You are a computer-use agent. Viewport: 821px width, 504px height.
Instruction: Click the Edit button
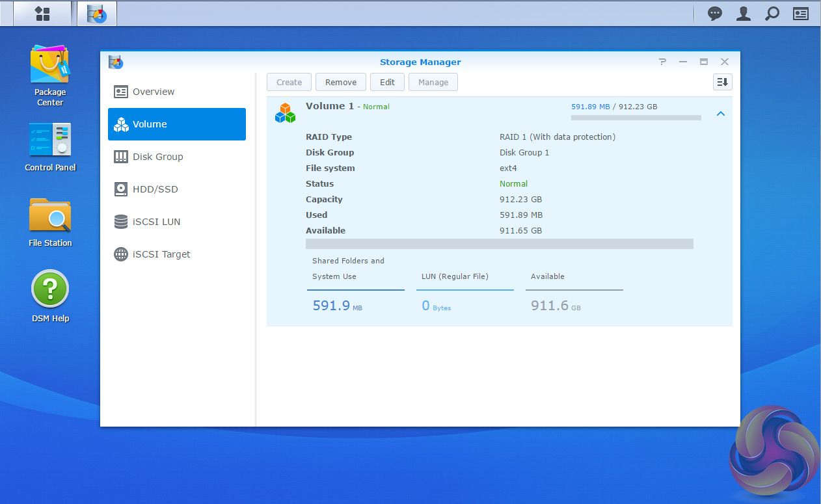click(x=387, y=82)
